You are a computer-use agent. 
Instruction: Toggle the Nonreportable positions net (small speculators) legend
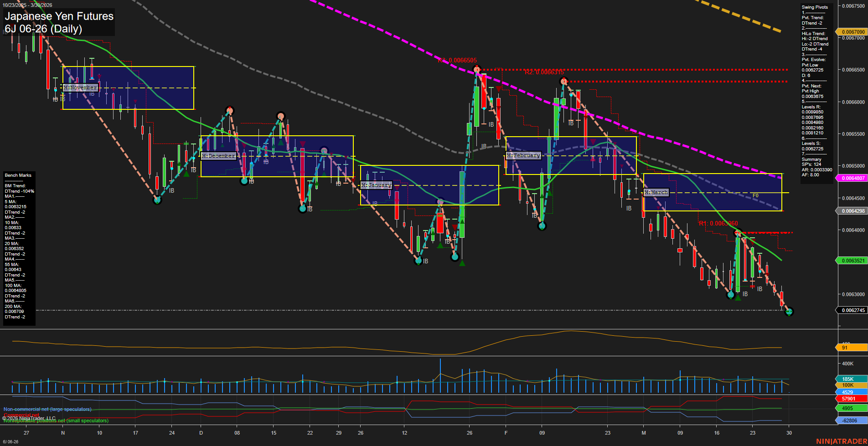click(56, 421)
